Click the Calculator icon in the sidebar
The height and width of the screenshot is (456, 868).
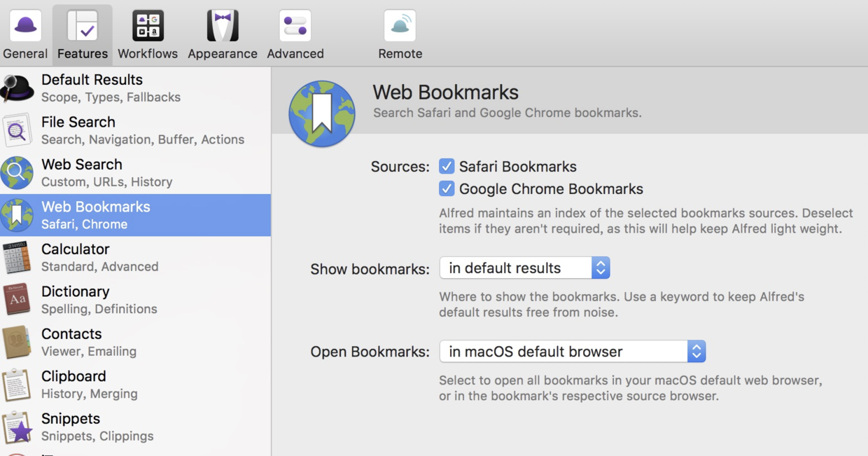pyautogui.click(x=17, y=258)
